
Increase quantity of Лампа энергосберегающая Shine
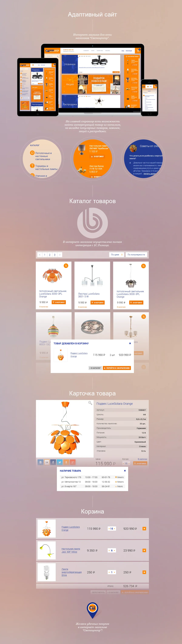pos(115,572)
